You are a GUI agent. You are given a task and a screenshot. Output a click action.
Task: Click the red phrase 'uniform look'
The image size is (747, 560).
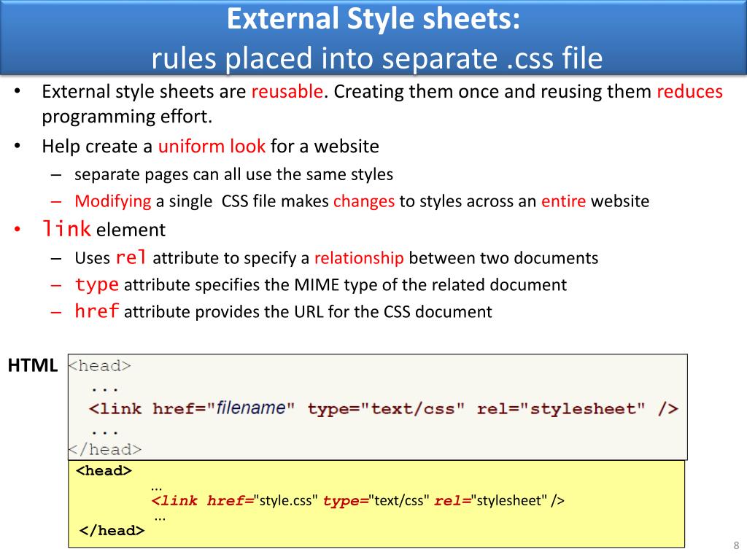pos(212,146)
